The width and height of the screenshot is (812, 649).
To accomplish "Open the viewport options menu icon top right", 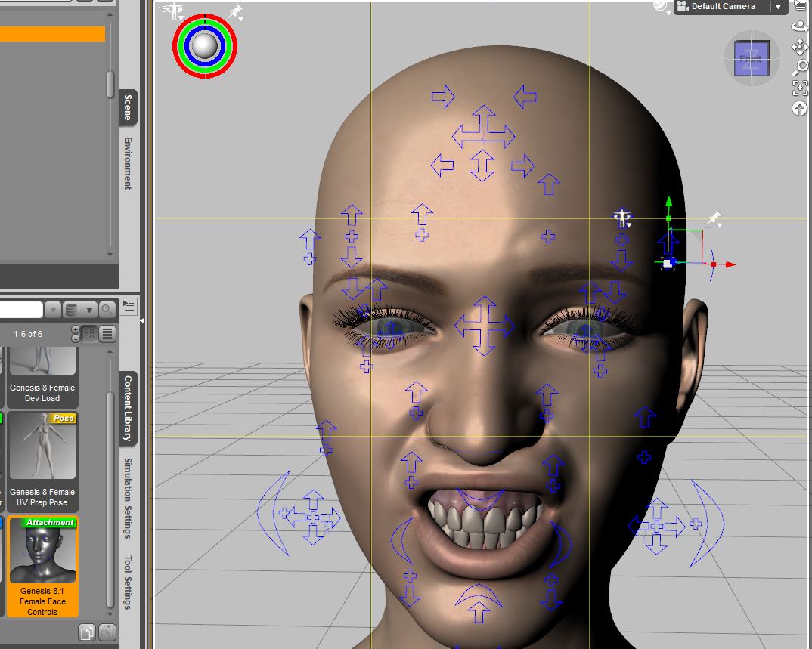I will pos(801,5).
